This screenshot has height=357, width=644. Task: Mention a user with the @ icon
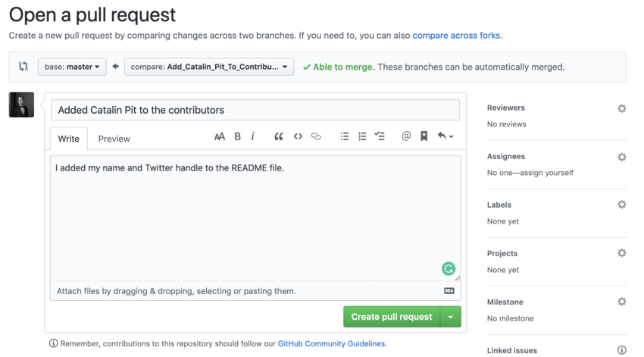coord(406,136)
